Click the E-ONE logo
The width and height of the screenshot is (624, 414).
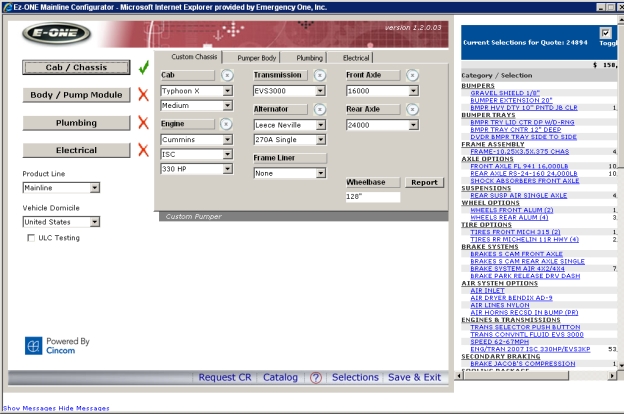[x=57, y=33]
